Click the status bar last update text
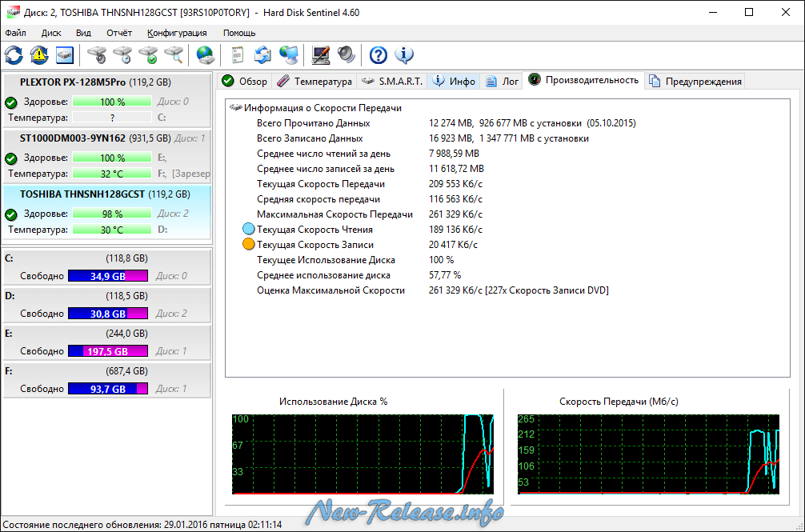805x532 pixels. point(142,525)
